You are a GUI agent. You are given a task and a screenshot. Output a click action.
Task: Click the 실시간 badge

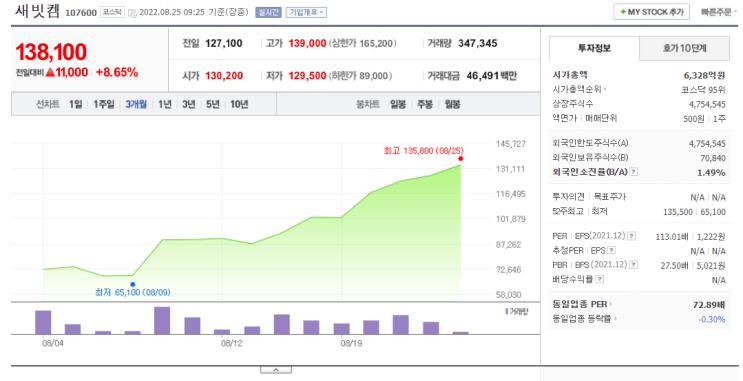click(x=268, y=12)
